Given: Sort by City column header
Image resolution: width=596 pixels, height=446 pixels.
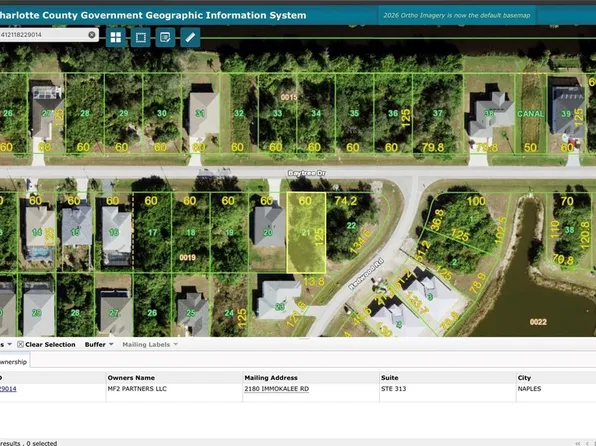Looking at the screenshot, I should 524,378.
